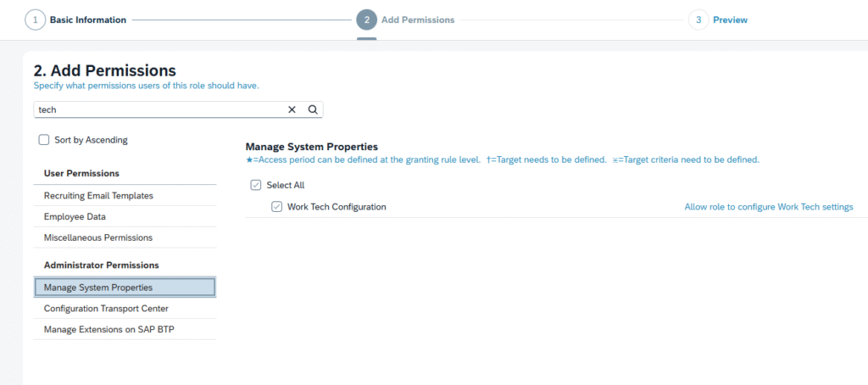Select Employee Data permission category
Image resolution: width=868 pixels, height=385 pixels.
click(75, 217)
